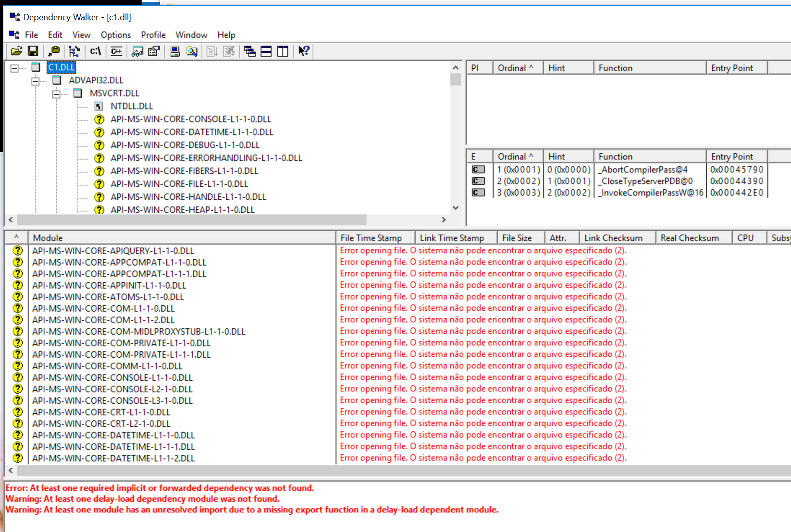791x532 pixels.
Task: Open the Profile menu
Action: 153,35
